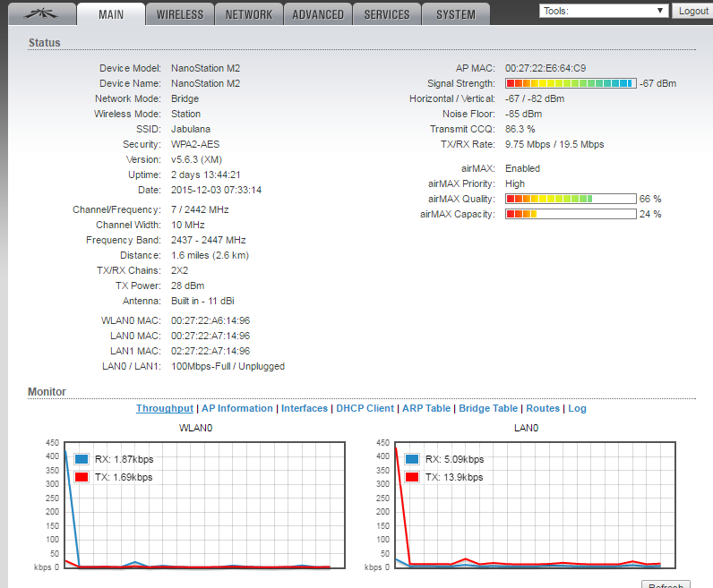The image size is (713, 588).
Task: View the Bridge Table
Action: pyautogui.click(x=488, y=408)
